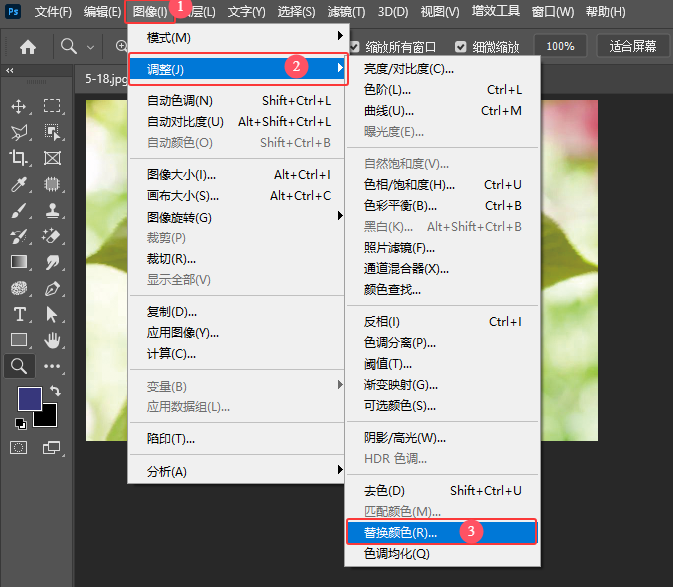Open the zoom tool preset dropdown arrow
This screenshot has width=673, height=587.
coord(90,47)
